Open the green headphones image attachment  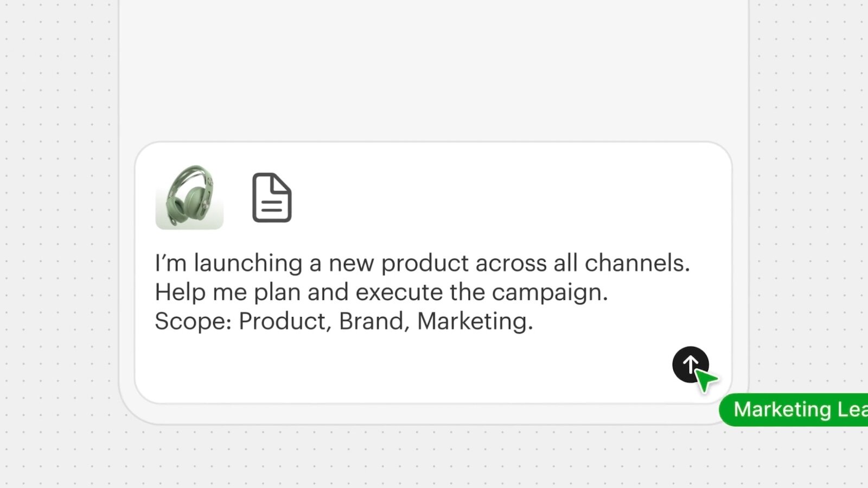click(x=189, y=197)
